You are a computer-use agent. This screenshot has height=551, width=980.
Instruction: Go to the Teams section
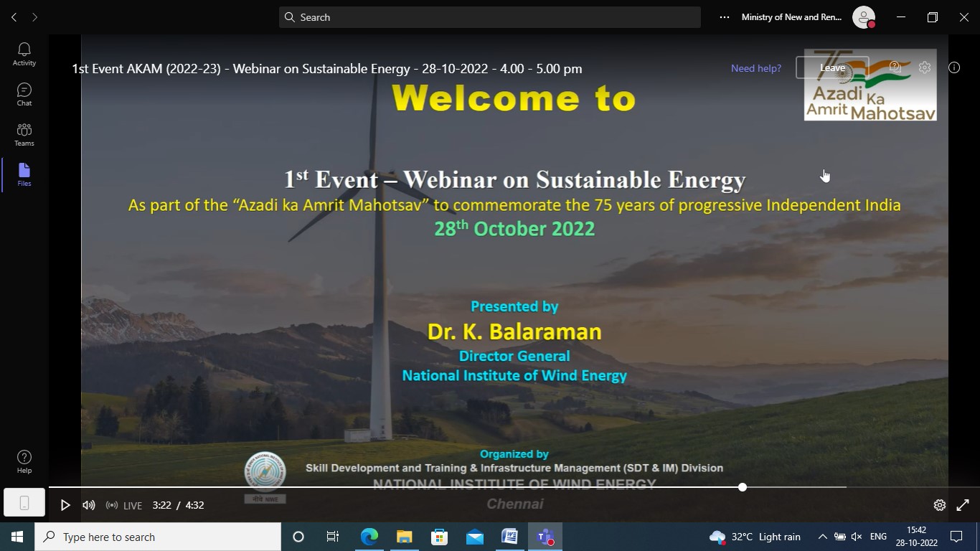tap(24, 134)
